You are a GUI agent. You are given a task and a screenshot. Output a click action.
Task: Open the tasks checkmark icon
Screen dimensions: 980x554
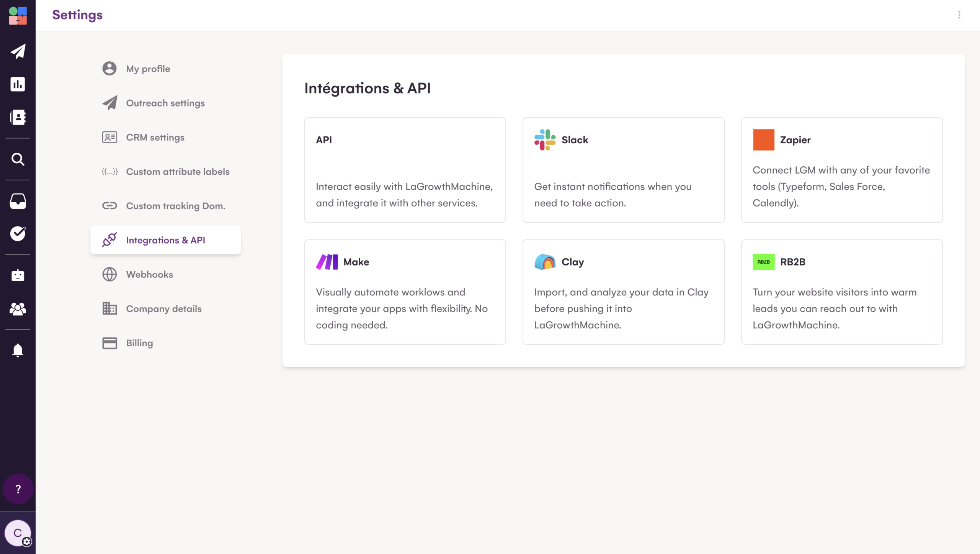click(18, 233)
